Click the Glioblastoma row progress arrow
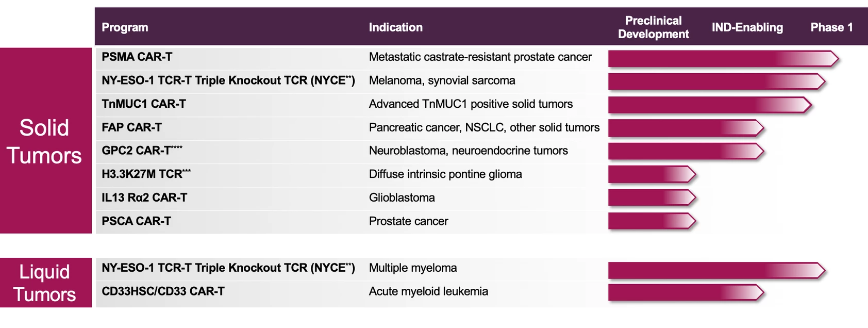The height and width of the screenshot is (328, 868). click(652, 198)
